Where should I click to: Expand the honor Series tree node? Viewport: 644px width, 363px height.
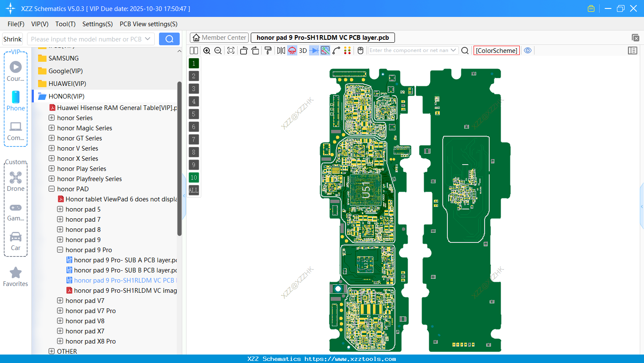tap(52, 118)
